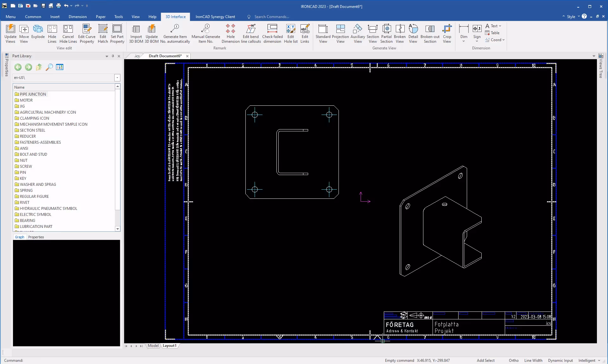Viewport: 608px width, 364px height.
Task: Activate the Section View tool
Action: coord(373,33)
